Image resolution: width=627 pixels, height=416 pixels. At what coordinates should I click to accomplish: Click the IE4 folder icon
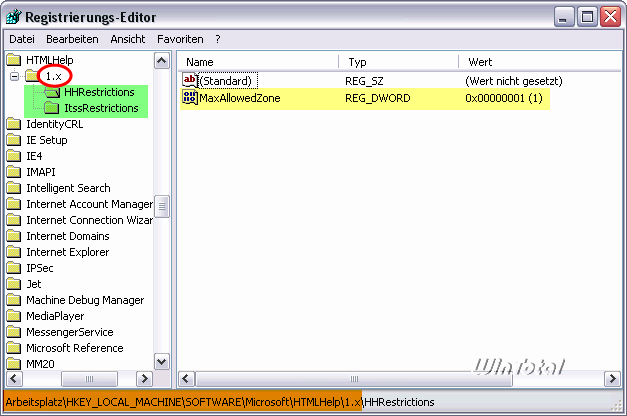coord(14,156)
